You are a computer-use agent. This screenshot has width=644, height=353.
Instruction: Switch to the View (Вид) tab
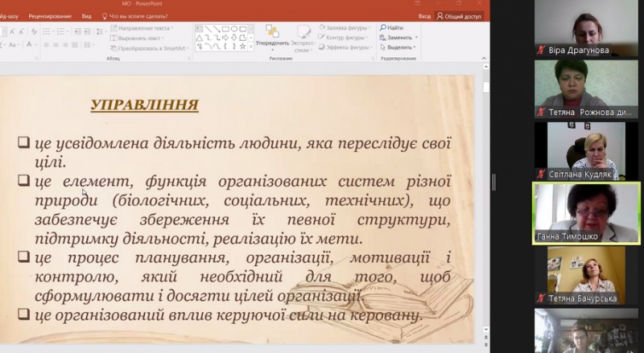(86, 15)
